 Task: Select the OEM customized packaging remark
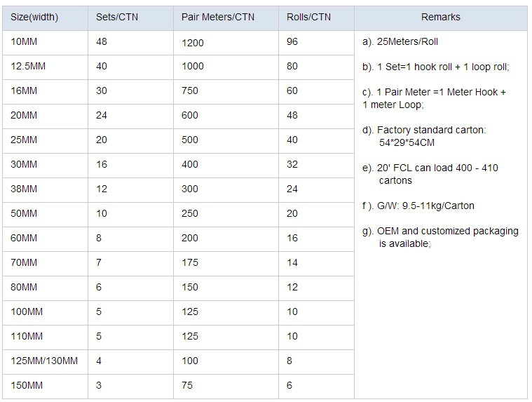pos(440,237)
